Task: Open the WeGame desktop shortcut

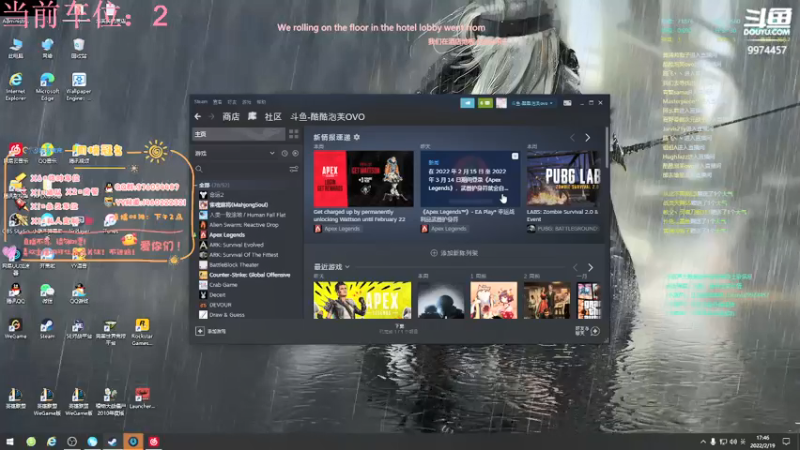Action: pos(15,329)
